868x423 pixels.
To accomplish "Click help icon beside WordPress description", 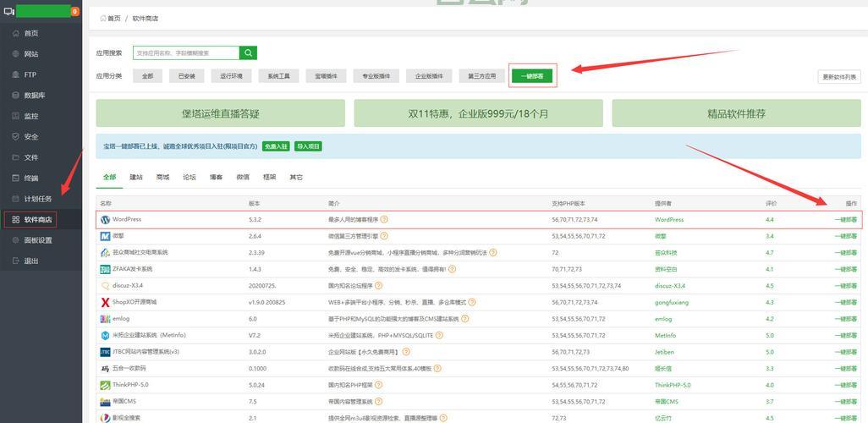I will click(384, 219).
